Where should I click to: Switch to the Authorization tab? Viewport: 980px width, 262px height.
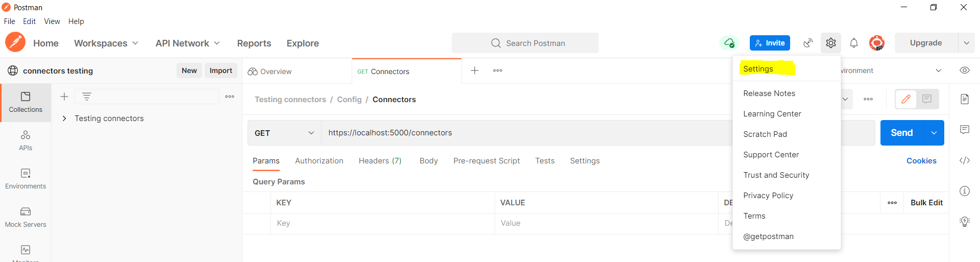(319, 161)
